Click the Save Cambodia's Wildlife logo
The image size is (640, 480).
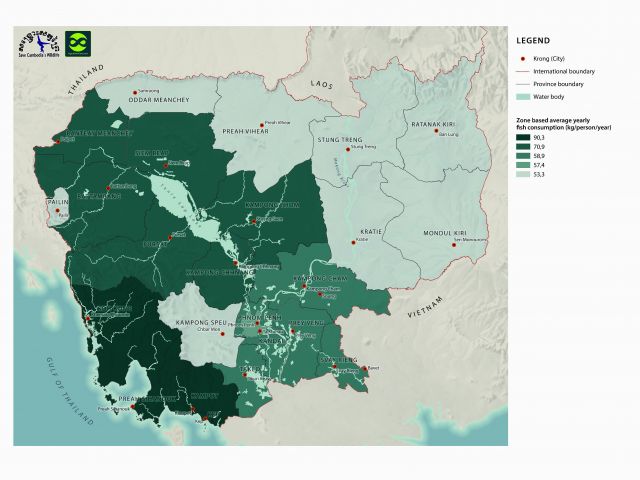39,44
